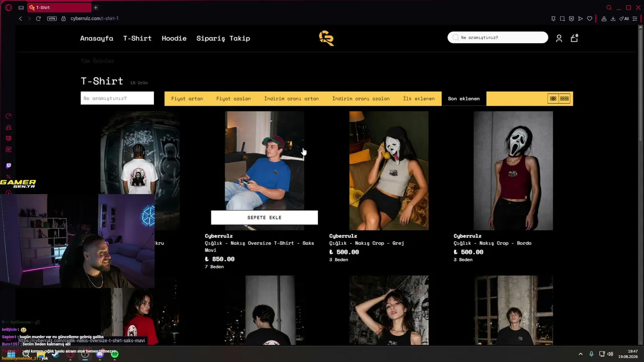The image size is (644, 362).
Task: View site security lock info
Action: [63, 19]
